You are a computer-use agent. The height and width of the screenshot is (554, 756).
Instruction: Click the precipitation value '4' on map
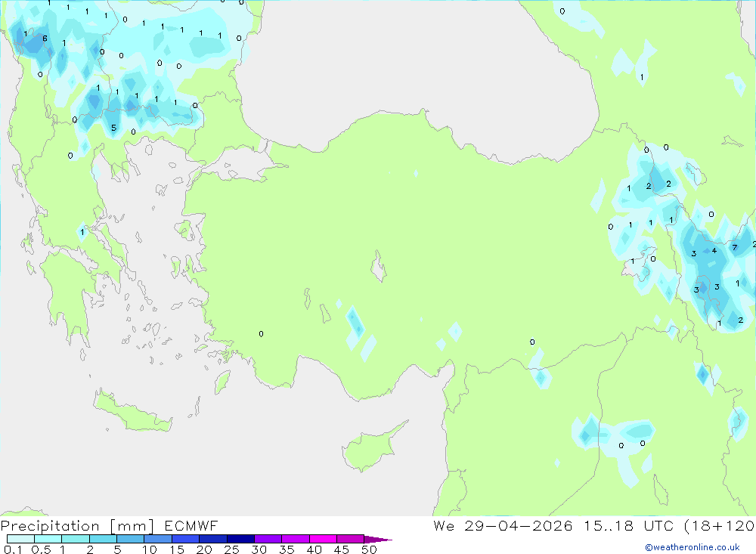pyautogui.click(x=714, y=250)
